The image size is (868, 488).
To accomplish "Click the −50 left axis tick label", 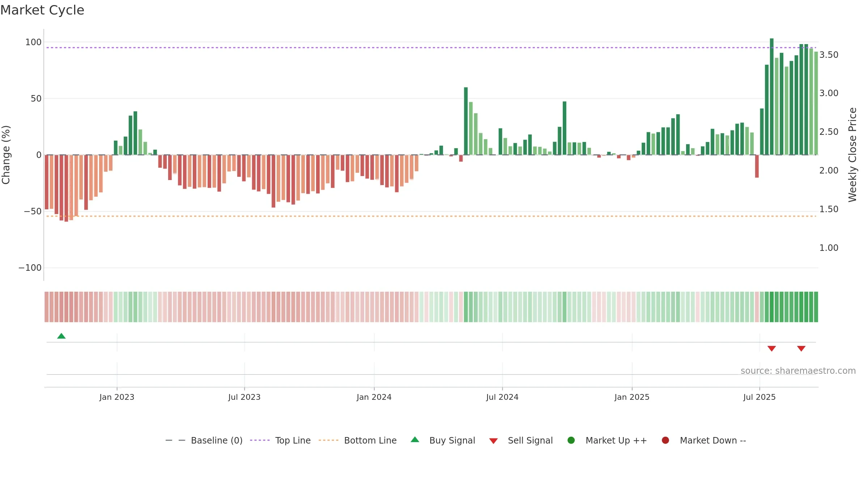I will click(33, 211).
